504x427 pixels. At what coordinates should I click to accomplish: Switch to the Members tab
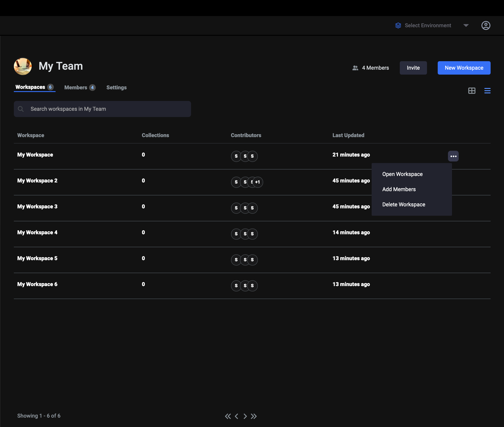coord(80,87)
